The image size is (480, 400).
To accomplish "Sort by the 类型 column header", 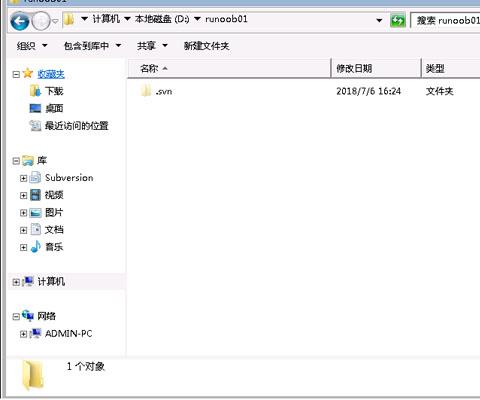I will 451,69.
